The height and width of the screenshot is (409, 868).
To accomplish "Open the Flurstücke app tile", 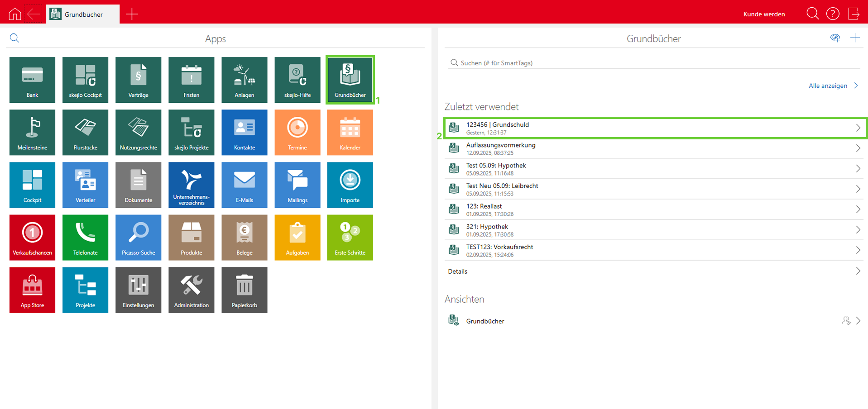I will tap(85, 132).
